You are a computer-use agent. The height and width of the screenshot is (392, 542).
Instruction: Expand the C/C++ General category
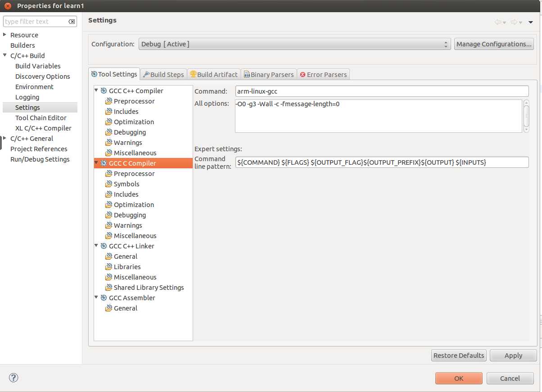click(5, 138)
